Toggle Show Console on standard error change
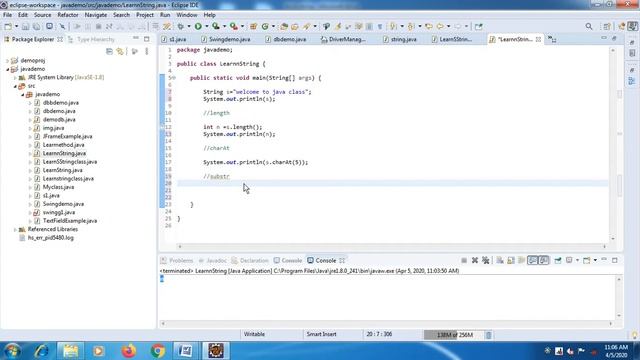 coord(544,260)
